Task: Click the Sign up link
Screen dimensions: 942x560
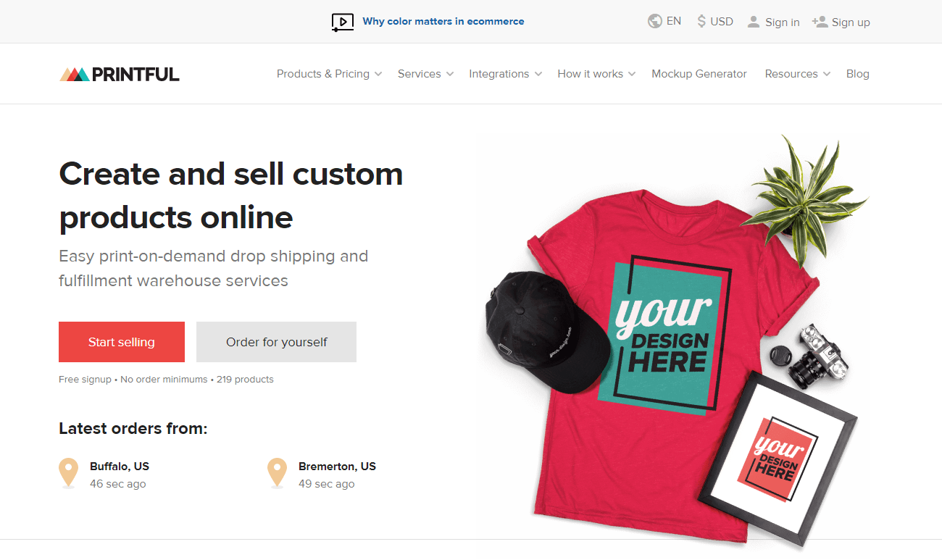Action: point(849,22)
